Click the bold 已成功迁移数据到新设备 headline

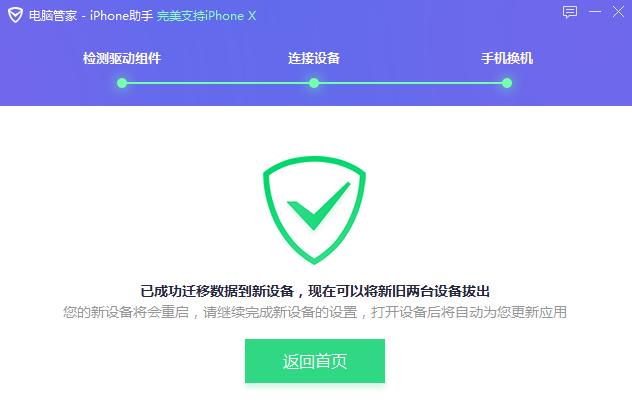(x=217, y=291)
